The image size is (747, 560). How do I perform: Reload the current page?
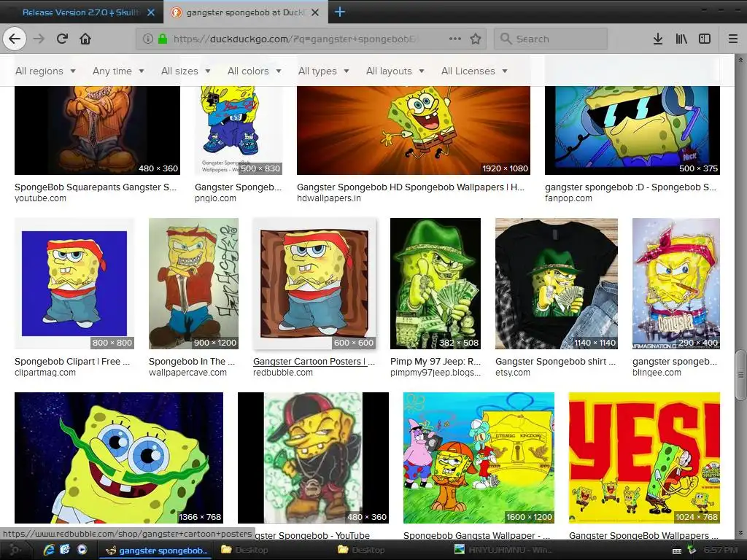point(62,39)
